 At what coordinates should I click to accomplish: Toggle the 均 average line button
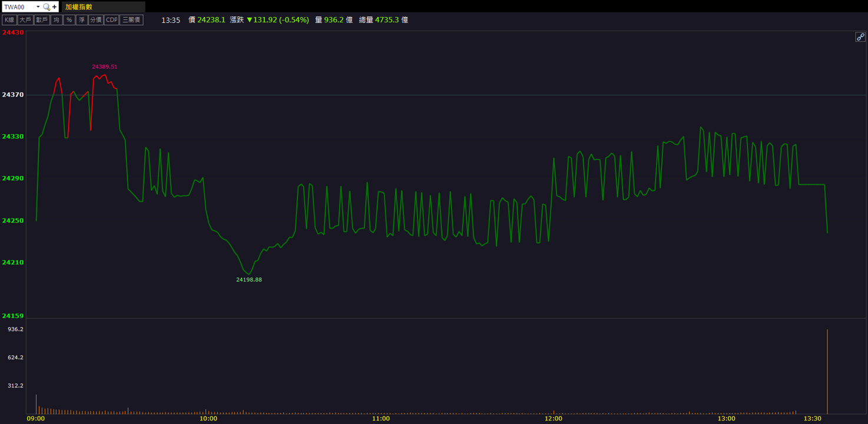tap(57, 20)
